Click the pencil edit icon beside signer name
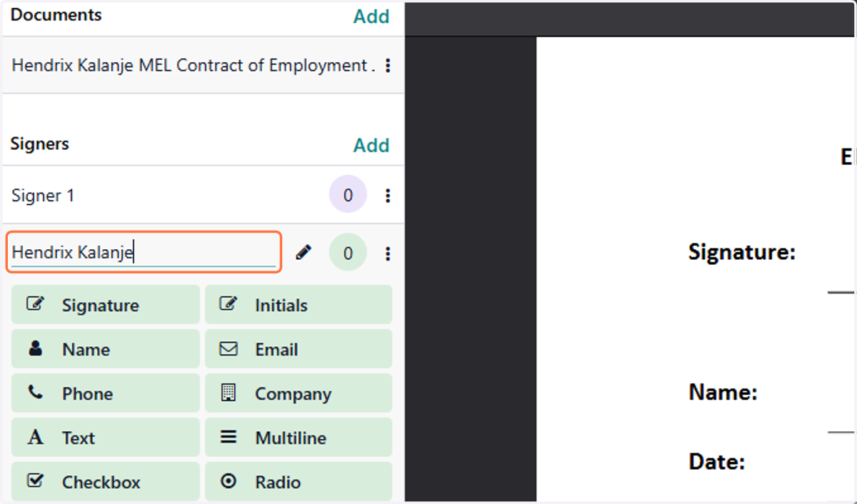Image resolution: width=857 pixels, height=504 pixels. (304, 253)
